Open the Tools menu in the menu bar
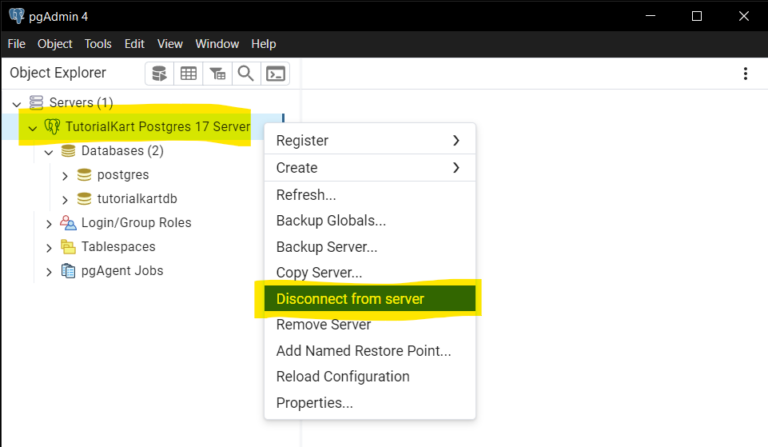The image size is (768, 447). (98, 44)
